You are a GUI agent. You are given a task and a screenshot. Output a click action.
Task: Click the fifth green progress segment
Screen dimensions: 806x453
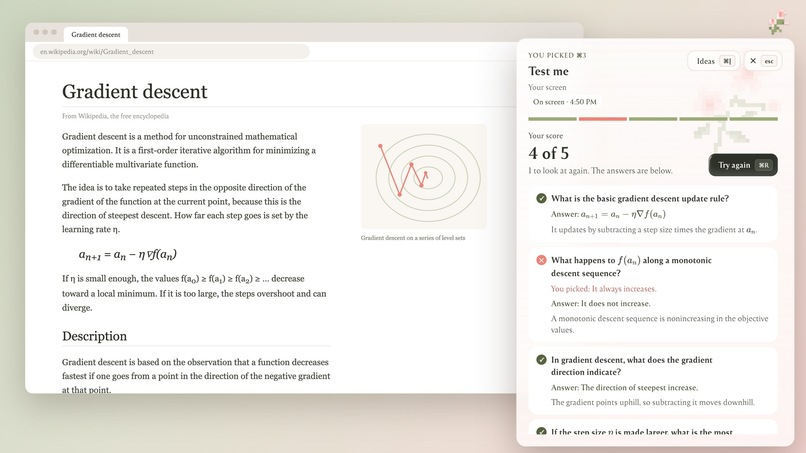tap(754, 119)
